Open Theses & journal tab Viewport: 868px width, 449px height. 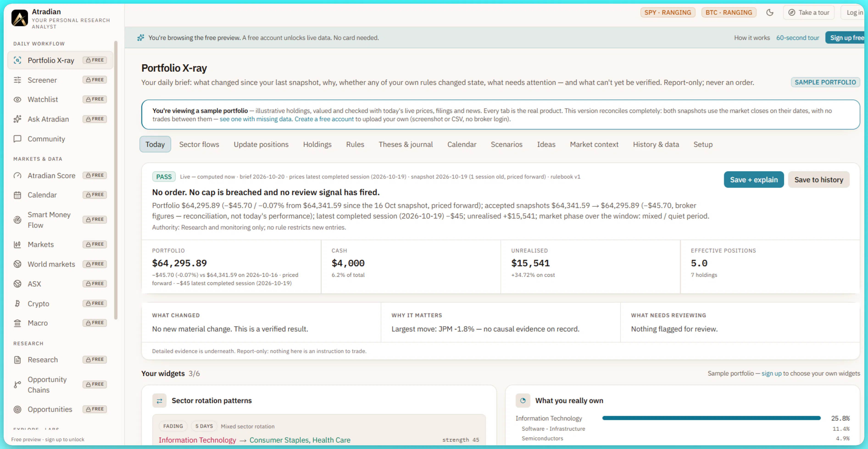coord(406,144)
